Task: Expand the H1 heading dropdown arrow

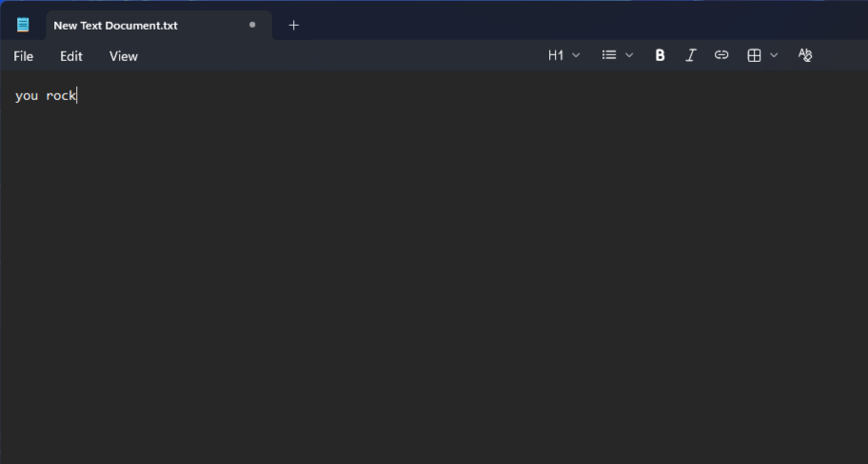Action: [x=576, y=55]
